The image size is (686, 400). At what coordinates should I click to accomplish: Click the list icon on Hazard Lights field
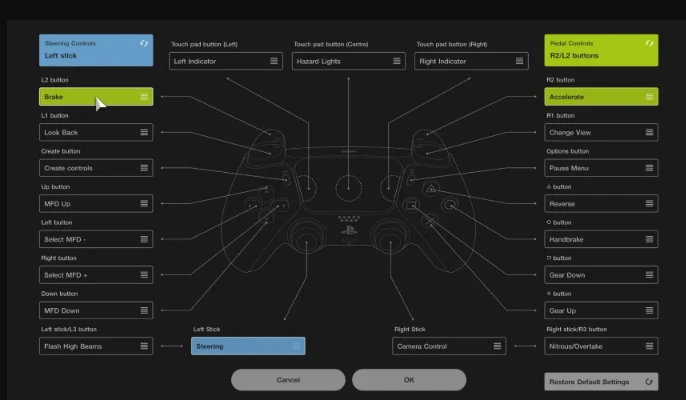click(396, 61)
